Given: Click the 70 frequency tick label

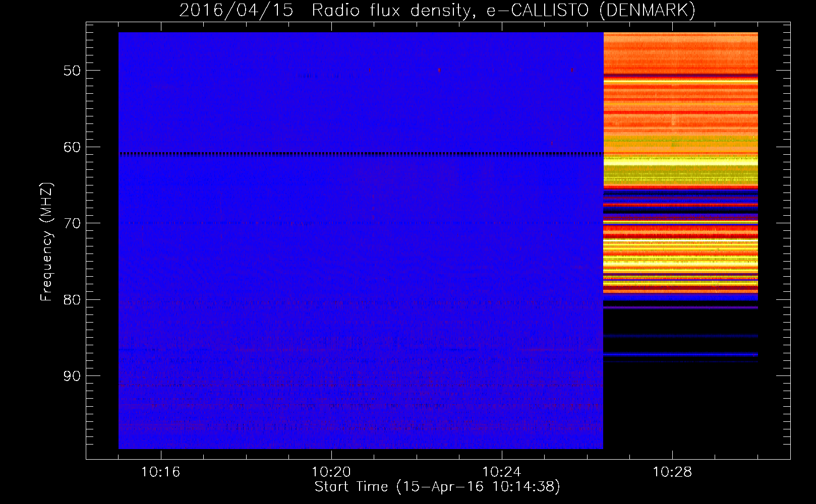Looking at the screenshot, I should click(x=72, y=223).
